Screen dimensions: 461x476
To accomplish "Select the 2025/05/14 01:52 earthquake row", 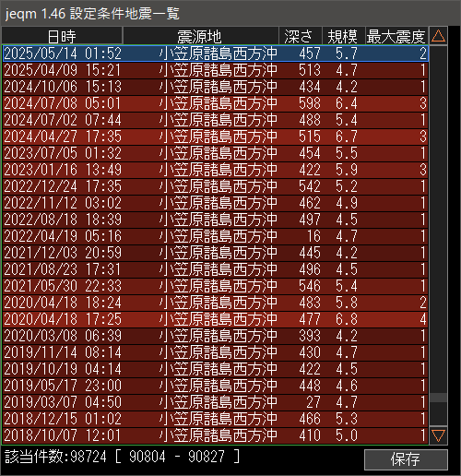I will (216, 54).
